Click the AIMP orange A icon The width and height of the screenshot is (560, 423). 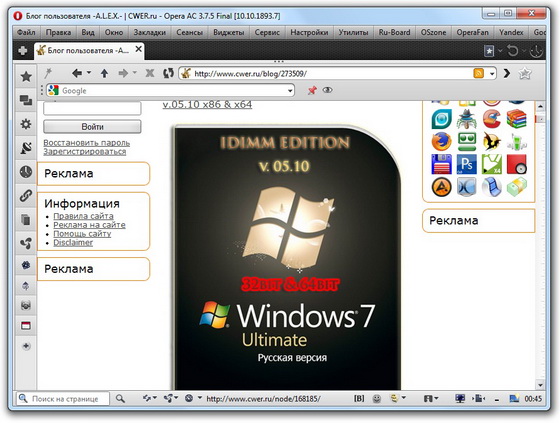[x=441, y=187]
